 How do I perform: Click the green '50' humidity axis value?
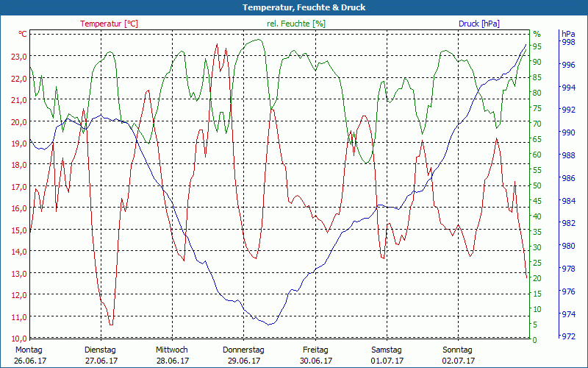[537, 186]
